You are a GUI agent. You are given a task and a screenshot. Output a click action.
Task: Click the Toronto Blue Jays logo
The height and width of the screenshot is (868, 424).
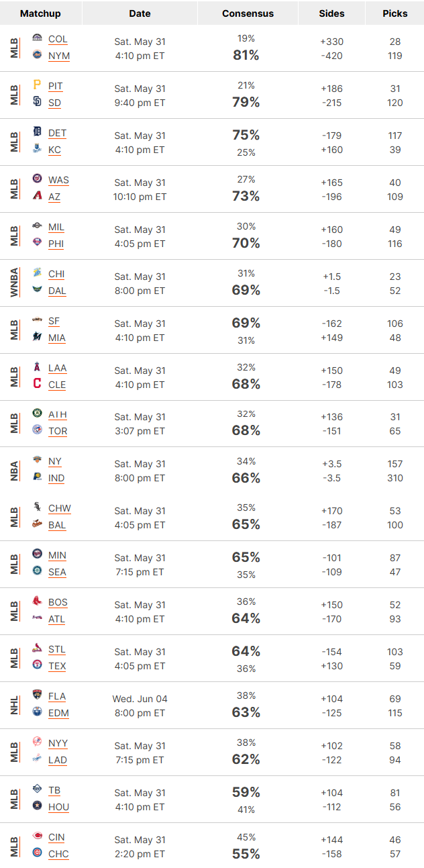(x=37, y=430)
